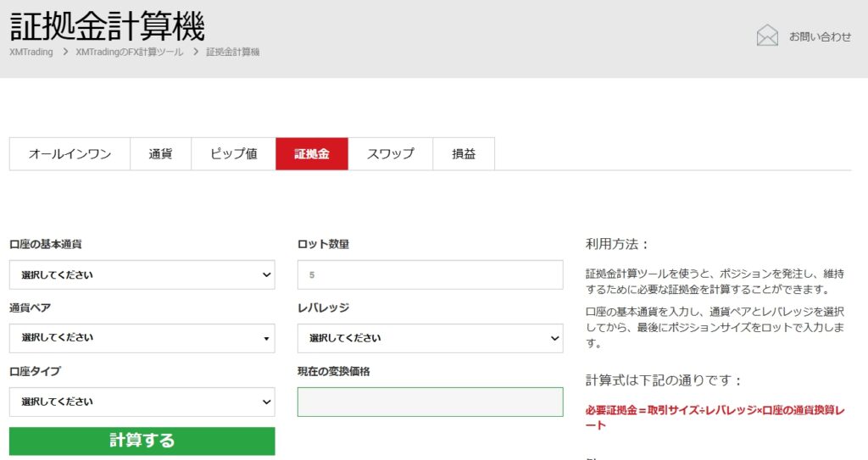The height and width of the screenshot is (460, 868).
Task: Click the 証拠金計算機 breadcrumb item
Action: pyautogui.click(x=233, y=53)
